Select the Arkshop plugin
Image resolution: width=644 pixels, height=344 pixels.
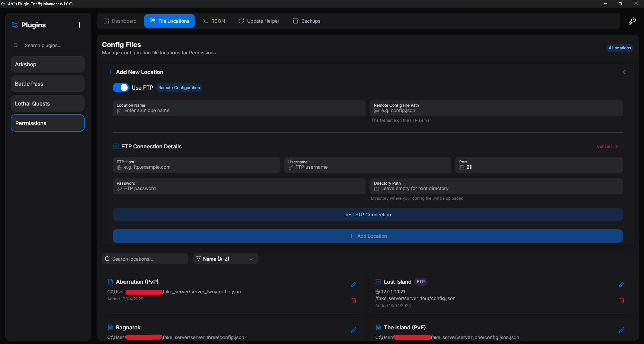pyautogui.click(x=48, y=64)
